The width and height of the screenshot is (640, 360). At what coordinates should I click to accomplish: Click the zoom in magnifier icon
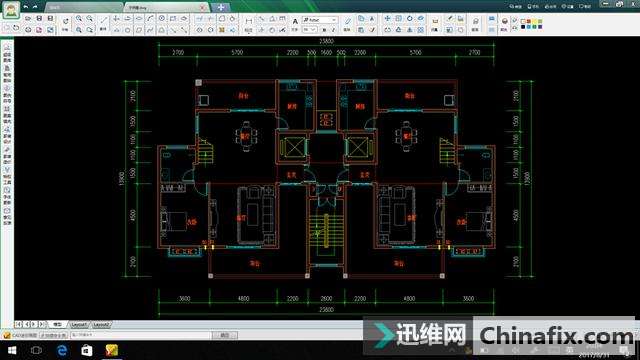[x=79, y=18]
